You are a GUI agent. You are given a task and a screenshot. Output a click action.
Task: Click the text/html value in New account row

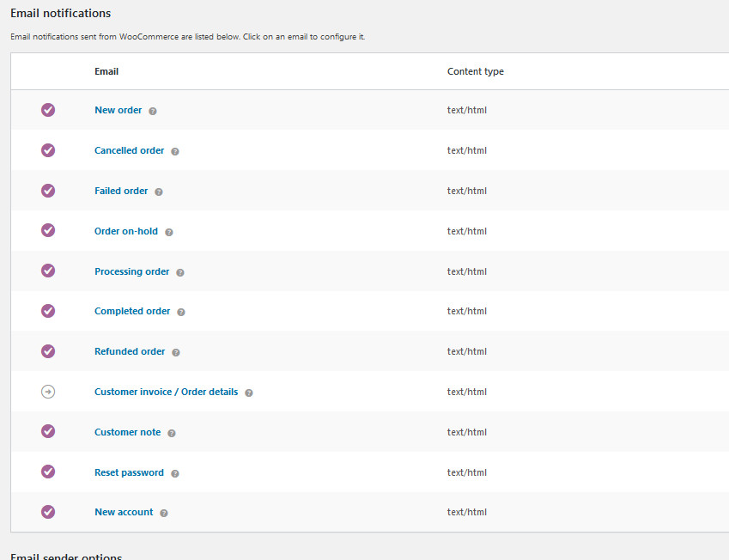point(467,512)
